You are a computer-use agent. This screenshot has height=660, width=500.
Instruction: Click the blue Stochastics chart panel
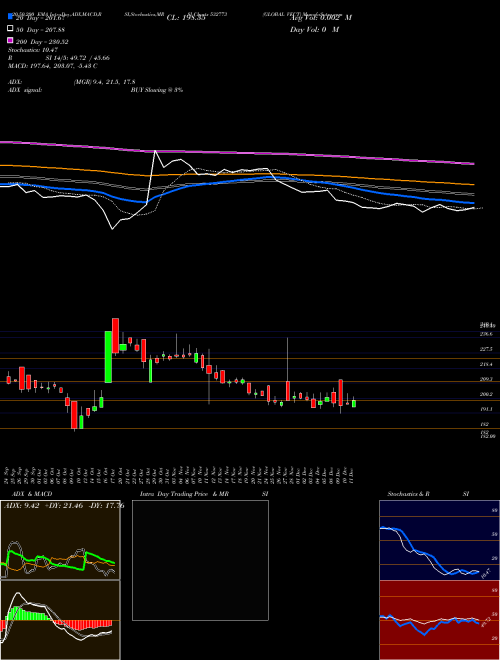[x=439, y=540]
